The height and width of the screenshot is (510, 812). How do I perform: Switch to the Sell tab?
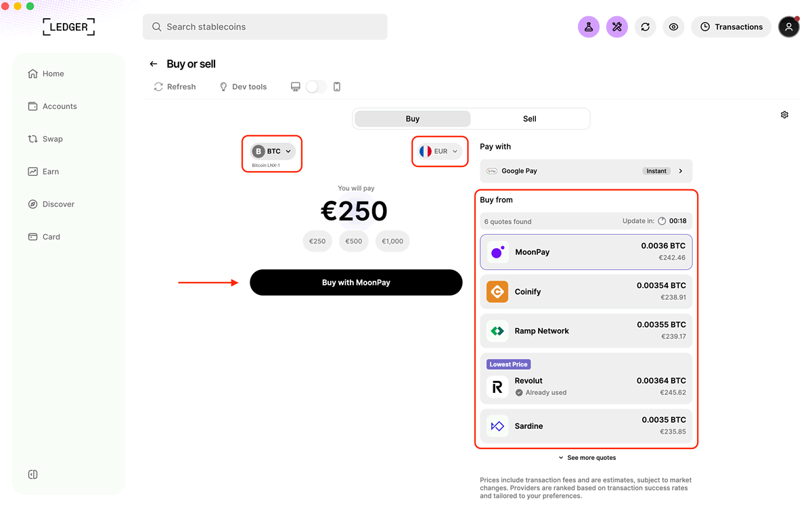pos(530,119)
